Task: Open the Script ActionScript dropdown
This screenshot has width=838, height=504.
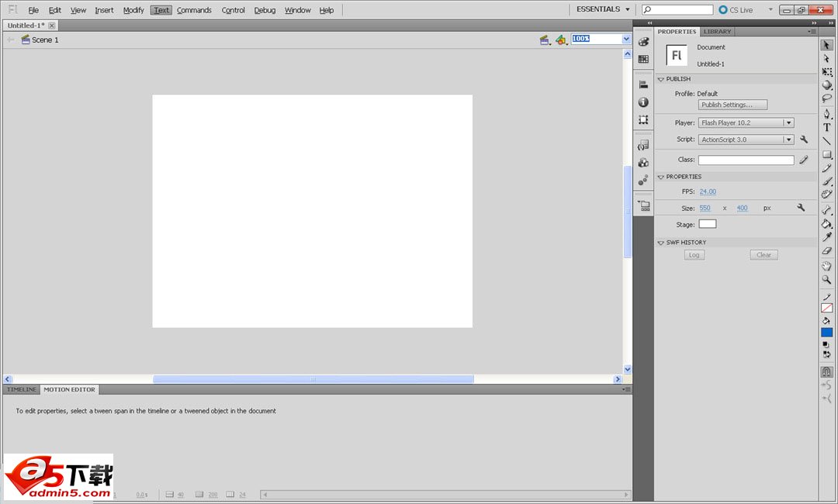Action: tap(788, 140)
